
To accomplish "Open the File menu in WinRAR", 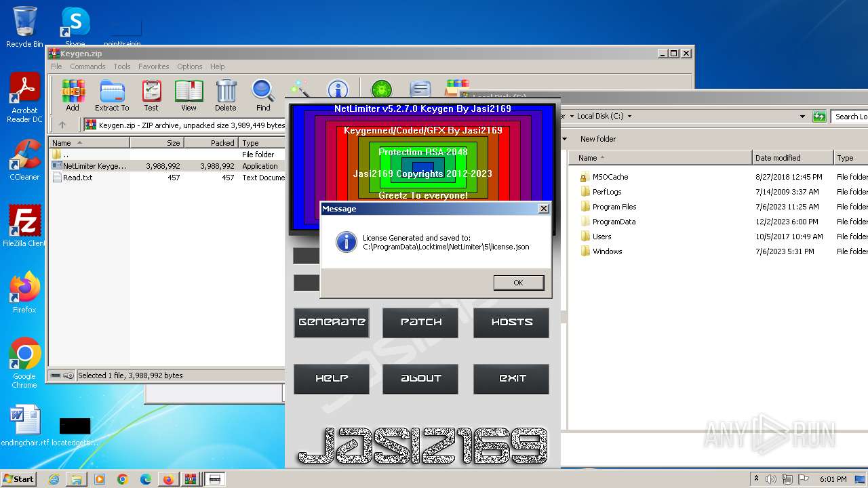I will coord(56,66).
